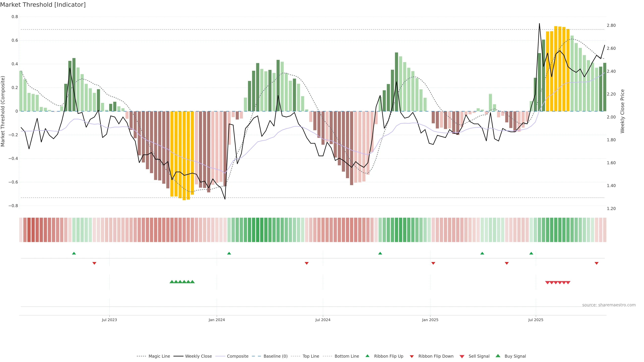Toggle the Magic Line legend entry
This screenshot has width=644, height=362.
click(159, 356)
